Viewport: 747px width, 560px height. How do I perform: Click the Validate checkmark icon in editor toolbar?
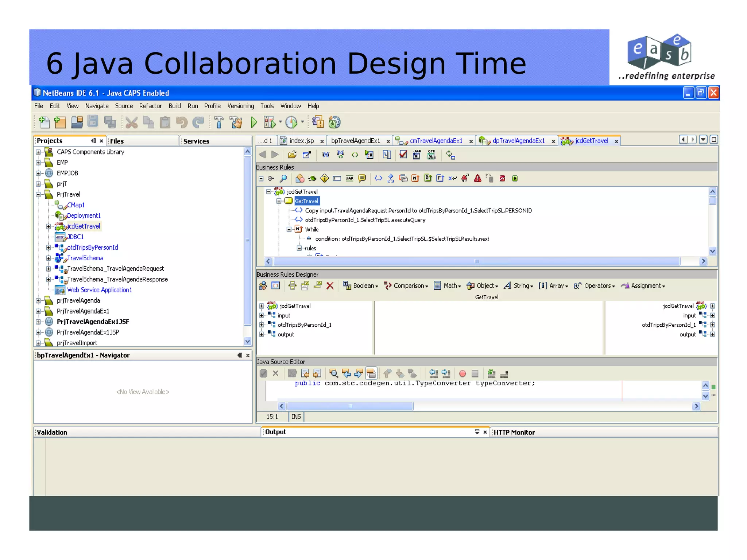tap(403, 155)
